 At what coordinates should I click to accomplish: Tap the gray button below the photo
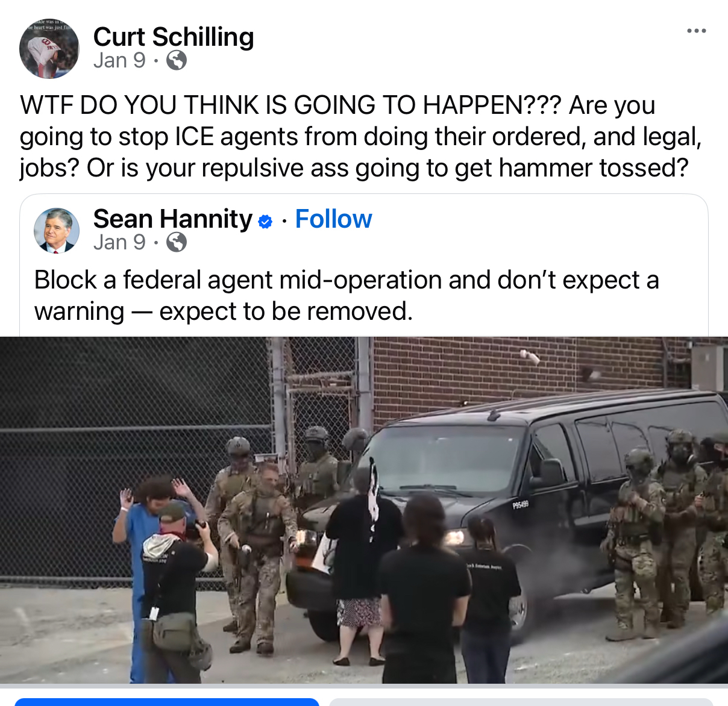pyautogui.click(x=521, y=702)
